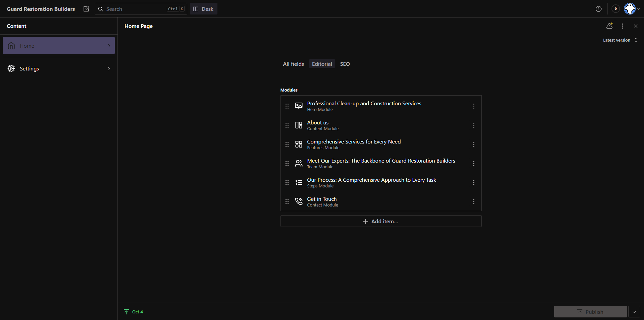Screen dimensions: 644x320
Task: Open options menu for Steps Module row
Action: point(473,183)
